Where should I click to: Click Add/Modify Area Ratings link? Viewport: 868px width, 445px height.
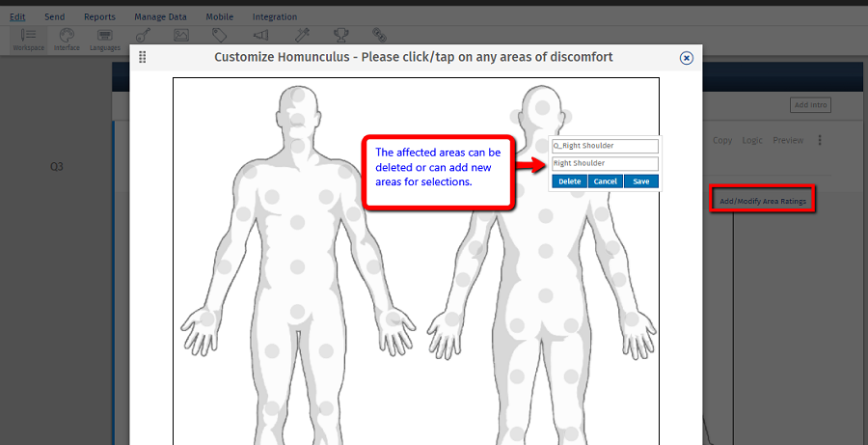click(763, 201)
